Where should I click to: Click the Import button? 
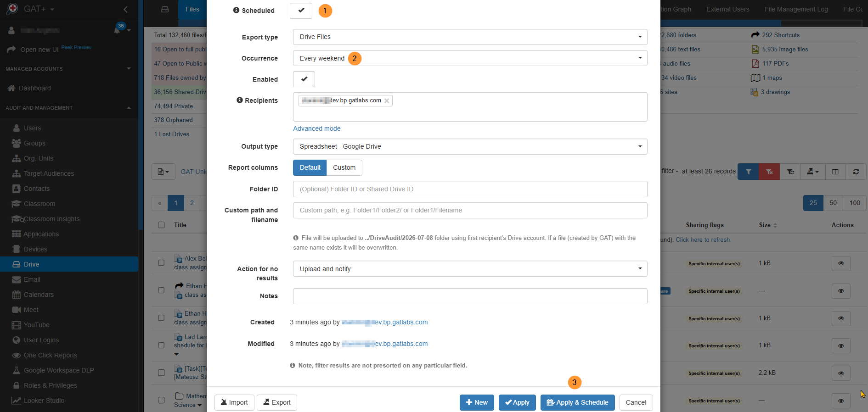coord(234,402)
